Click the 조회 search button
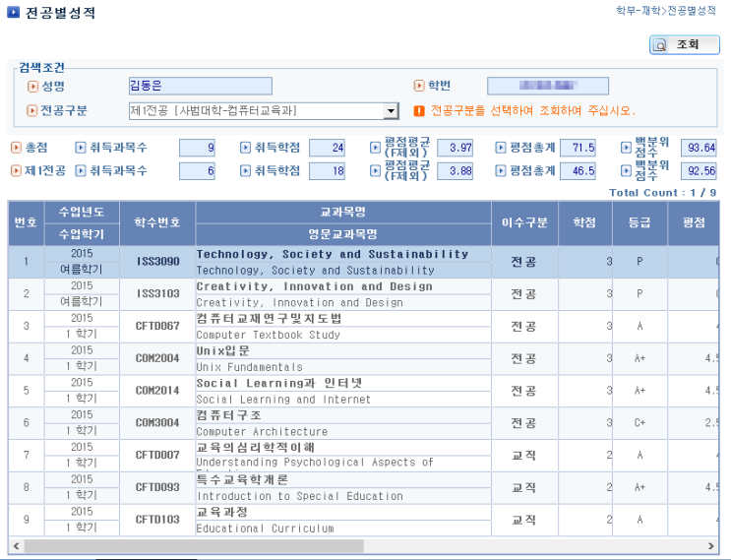The image size is (731, 560). pyautogui.click(x=685, y=45)
